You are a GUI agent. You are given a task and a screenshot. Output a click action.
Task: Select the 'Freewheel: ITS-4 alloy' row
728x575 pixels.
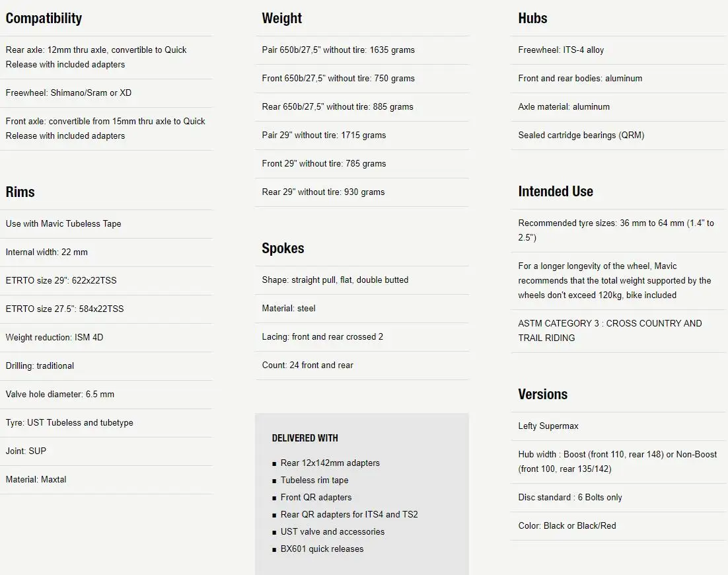(618, 50)
